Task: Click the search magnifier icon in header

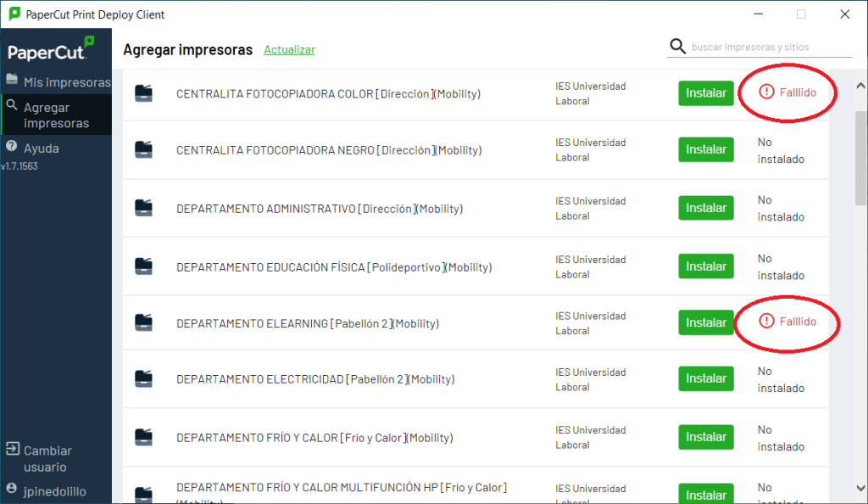Action: click(x=677, y=47)
